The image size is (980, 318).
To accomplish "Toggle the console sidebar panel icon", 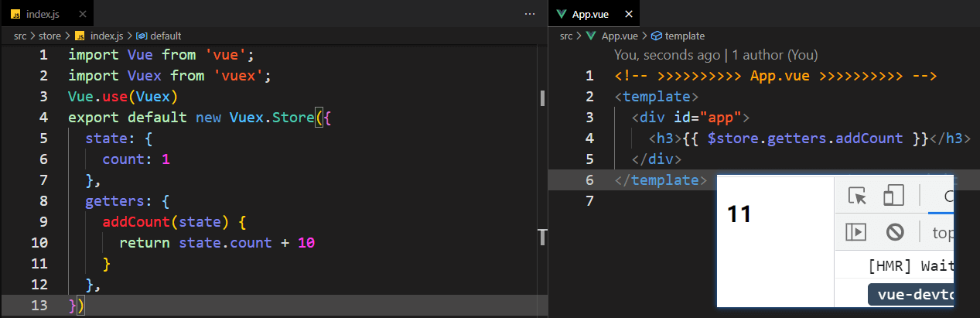I will point(857,232).
